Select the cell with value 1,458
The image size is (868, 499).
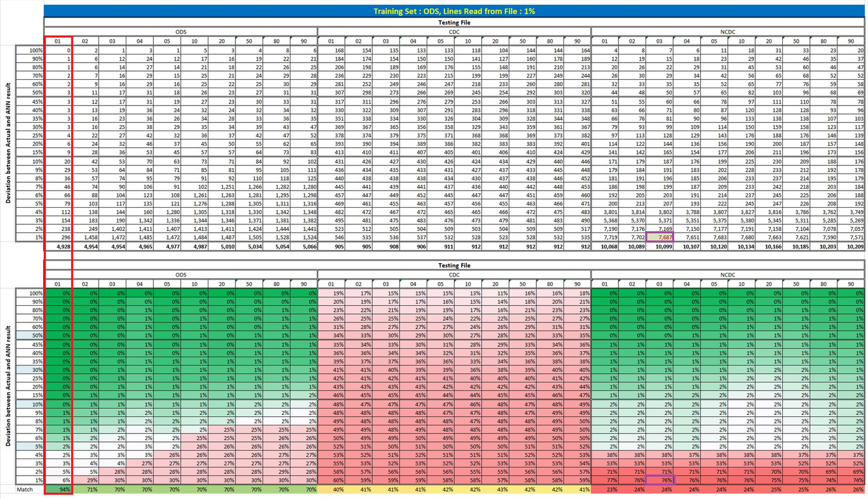(x=85, y=237)
